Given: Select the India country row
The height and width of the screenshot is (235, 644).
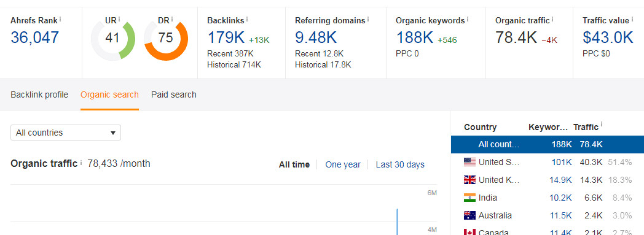Looking at the screenshot, I should pos(548,198).
